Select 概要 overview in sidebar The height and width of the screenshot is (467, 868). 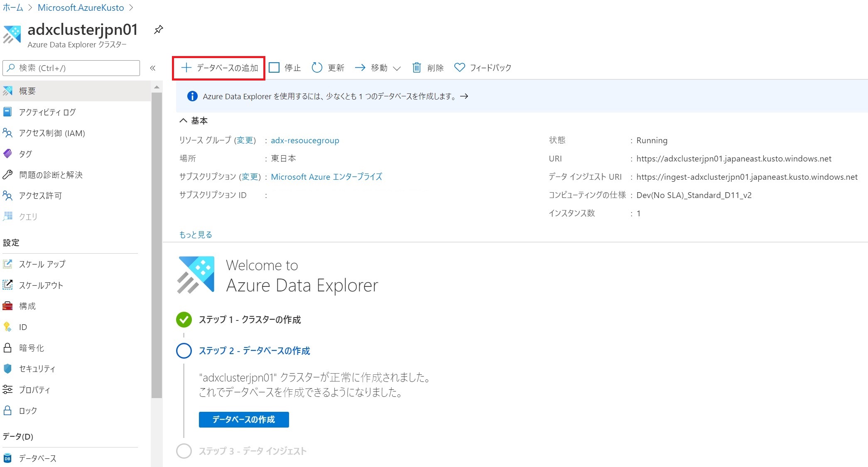click(x=75, y=91)
